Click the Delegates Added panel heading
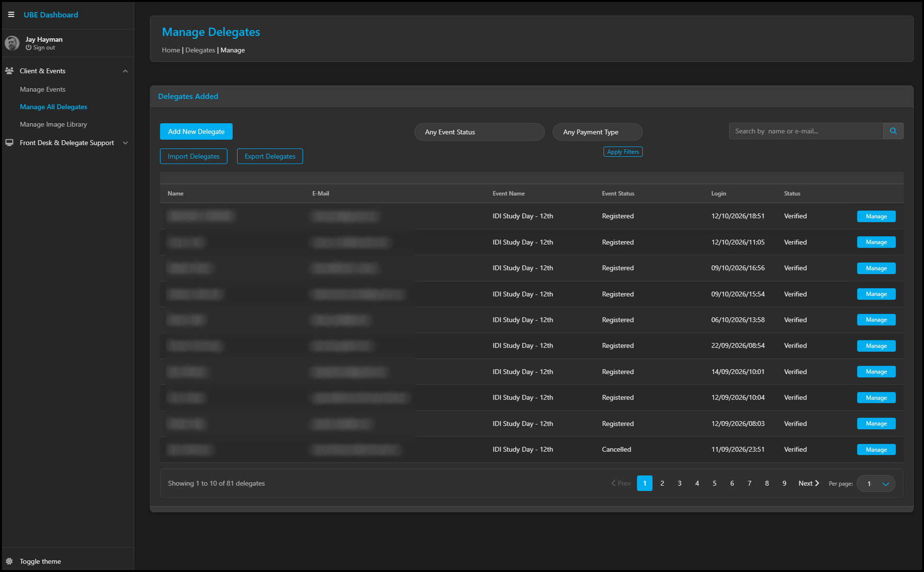The image size is (924, 572). tap(188, 96)
